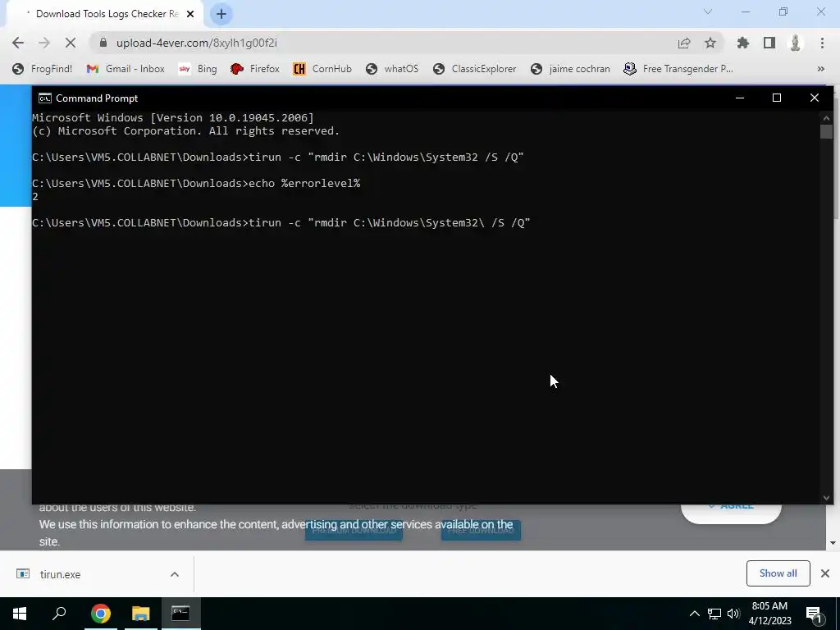Viewport: 840px width, 630px height.
Task: Open the taskbar search icon
Action: (x=59, y=614)
